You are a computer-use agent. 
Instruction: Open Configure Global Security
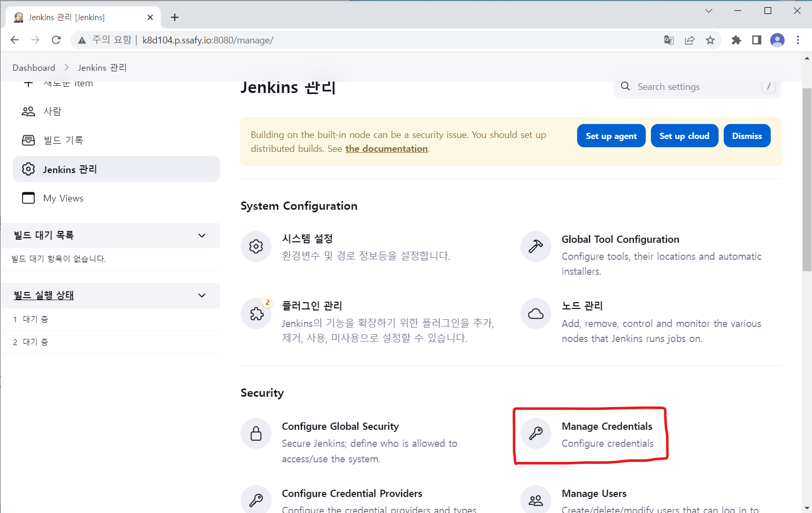point(340,426)
